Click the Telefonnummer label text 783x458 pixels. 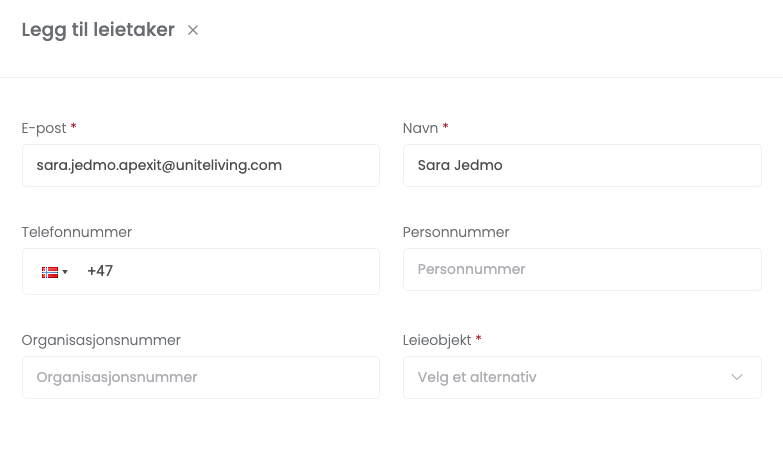77,232
